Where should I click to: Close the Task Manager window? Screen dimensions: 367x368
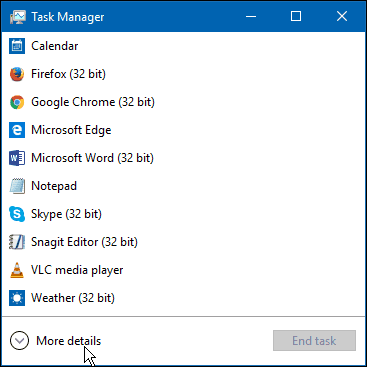(342, 16)
